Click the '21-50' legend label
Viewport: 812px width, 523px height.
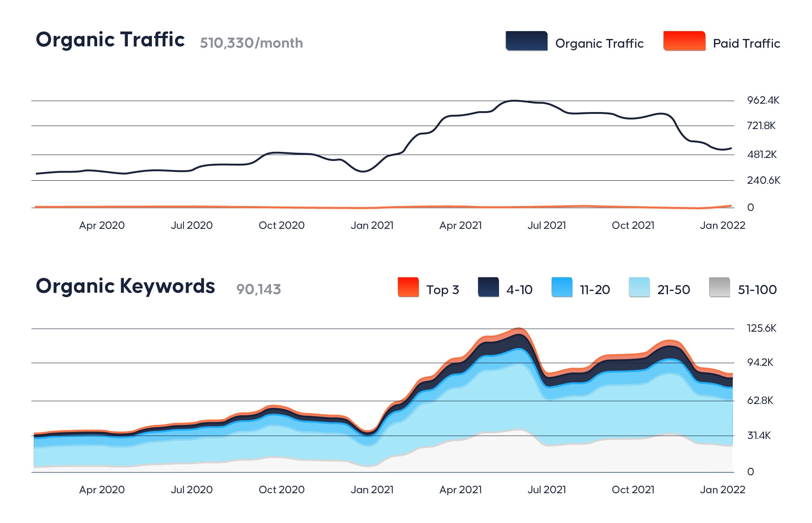point(674,290)
